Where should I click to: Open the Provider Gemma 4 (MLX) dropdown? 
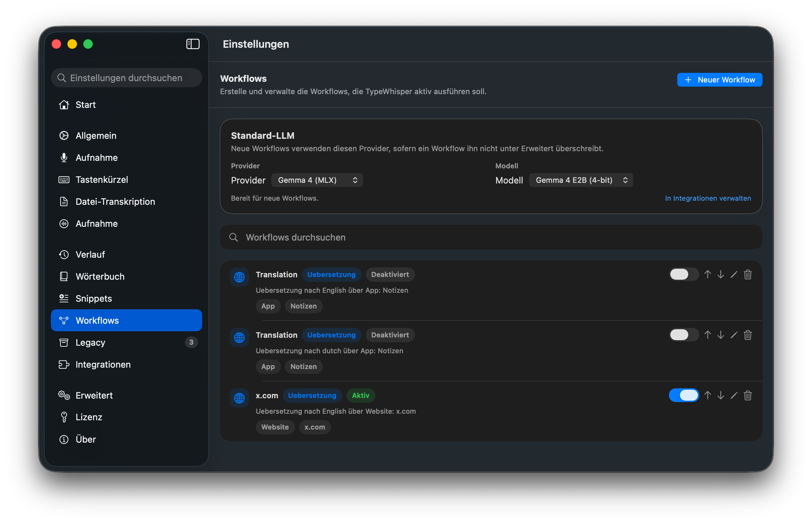coord(317,180)
